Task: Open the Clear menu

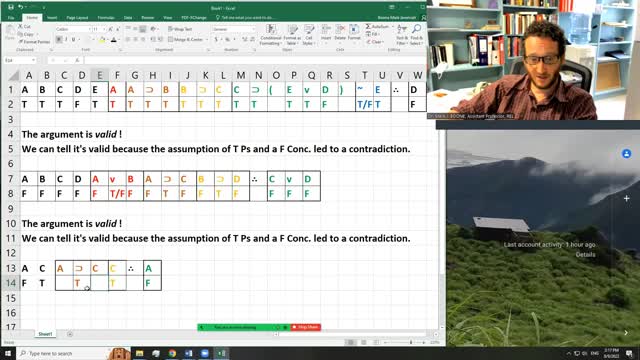Action: (x=375, y=42)
